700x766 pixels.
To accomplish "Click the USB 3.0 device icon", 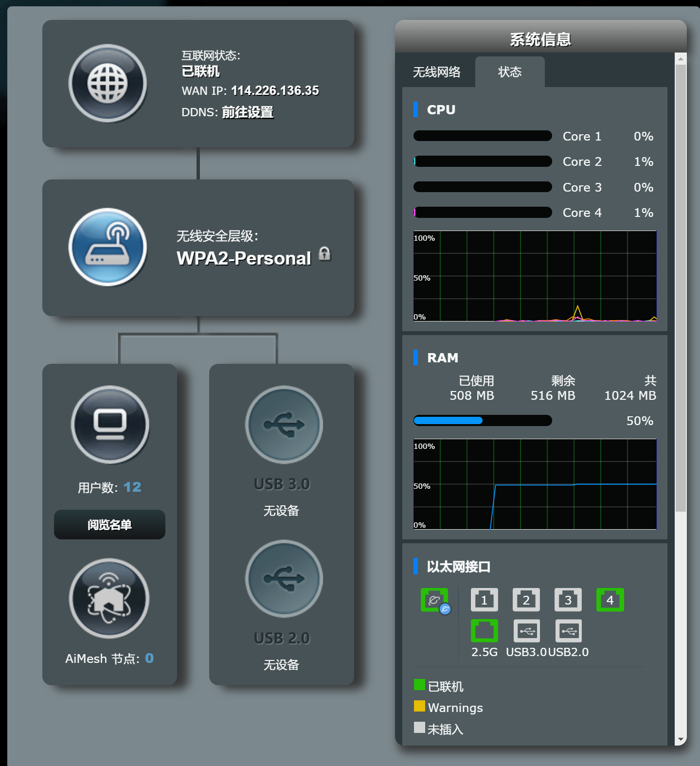I will pyautogui.click(x=284, y=424).
